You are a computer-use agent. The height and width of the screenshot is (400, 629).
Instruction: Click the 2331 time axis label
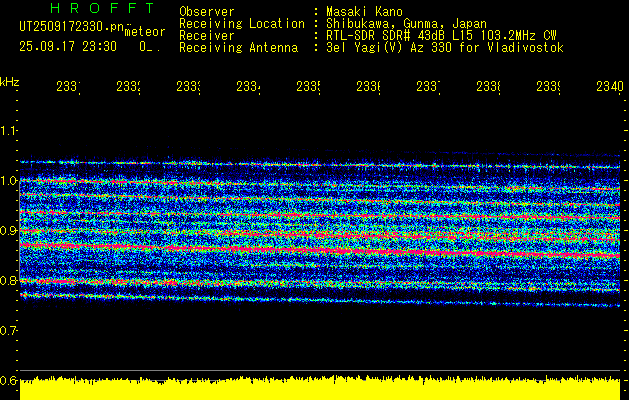point(68,87)
